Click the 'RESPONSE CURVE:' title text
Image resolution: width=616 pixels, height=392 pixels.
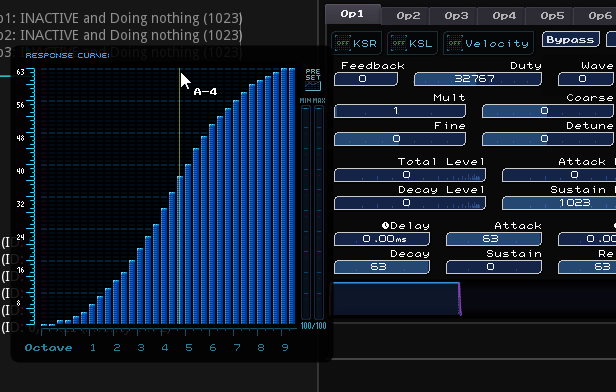tap(68, 55)
